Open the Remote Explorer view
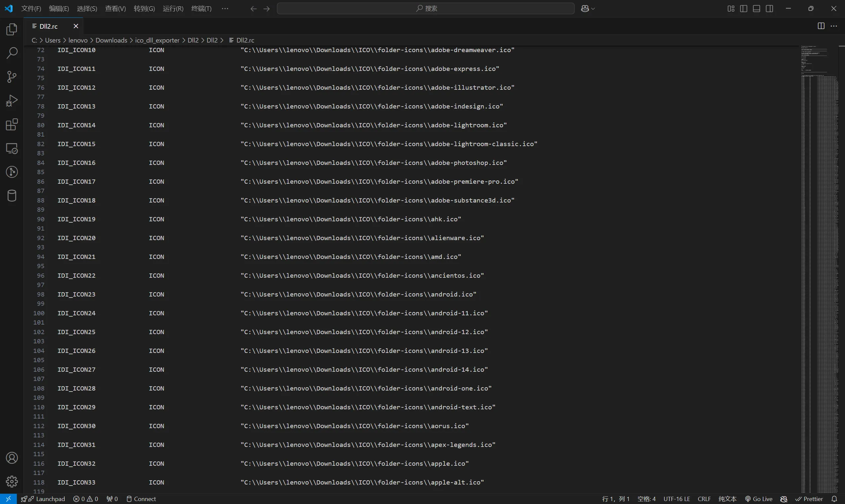The image size is (845, 504). coord(12,148)
